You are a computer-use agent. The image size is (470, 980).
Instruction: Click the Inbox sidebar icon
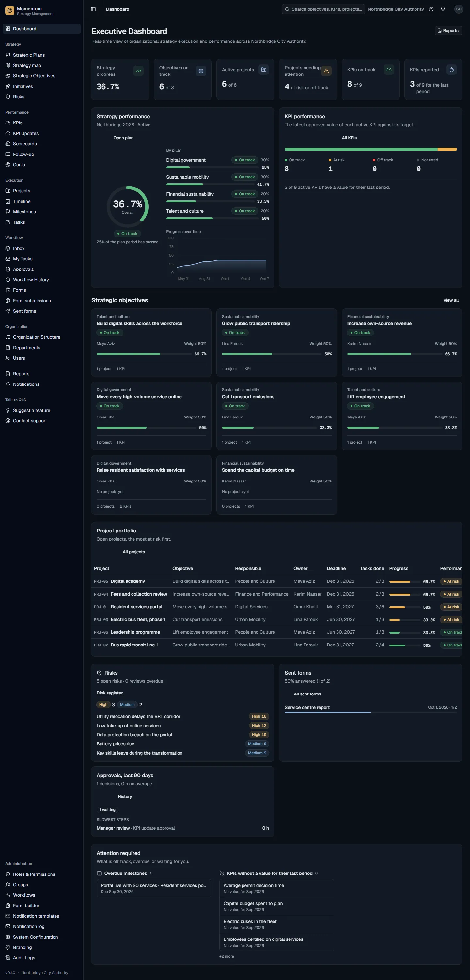tap(8, 248)
